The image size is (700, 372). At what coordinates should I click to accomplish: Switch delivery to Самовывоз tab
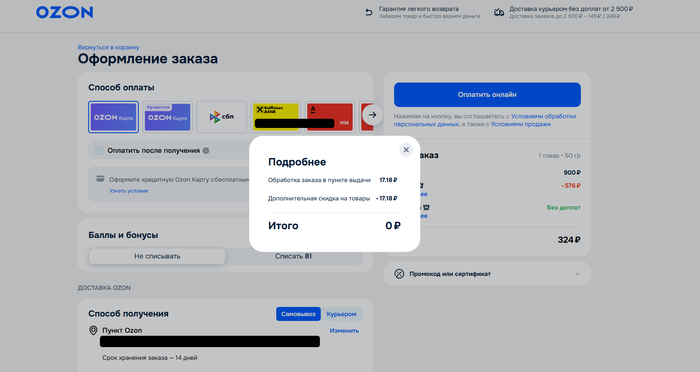(x=298, y=314)
